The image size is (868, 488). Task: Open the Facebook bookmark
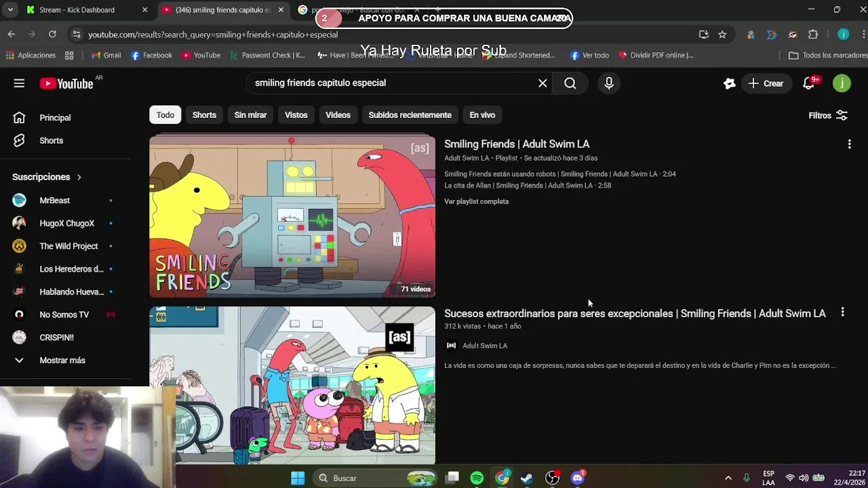click(152, 56)
